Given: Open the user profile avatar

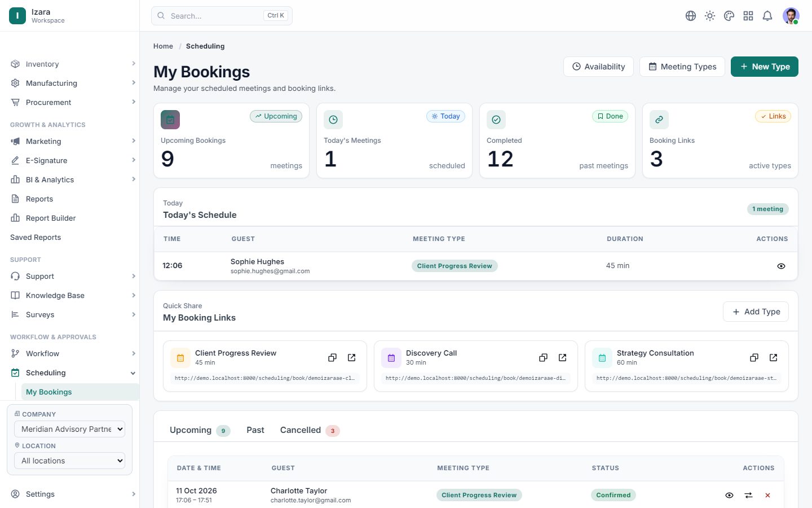Looking at the screenshot, I should [791, 16].
